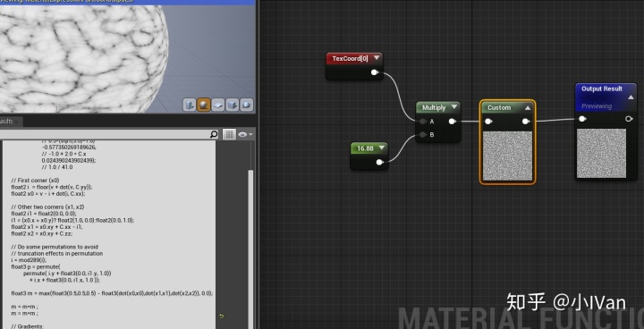The image size is (644, 329).
Task: Select the TexCoord[0] node title
Action: point(350,59)
